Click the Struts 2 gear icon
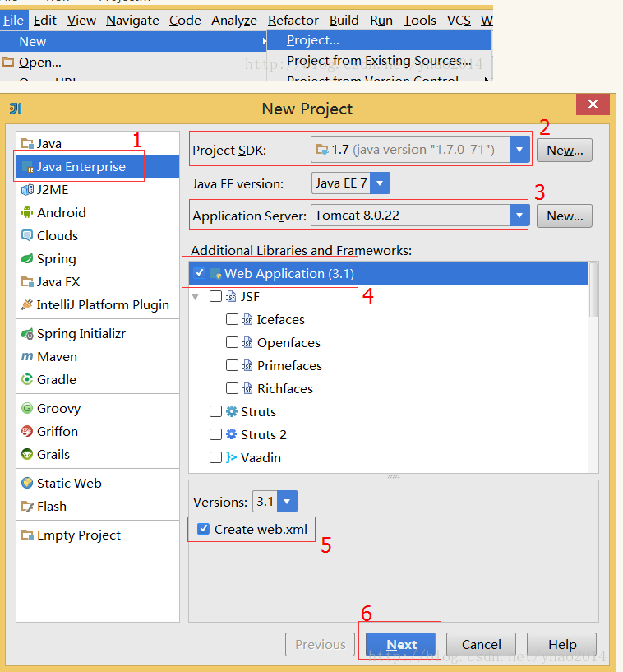The width and height of the screenshot is (623, 672). coord(231,434)
